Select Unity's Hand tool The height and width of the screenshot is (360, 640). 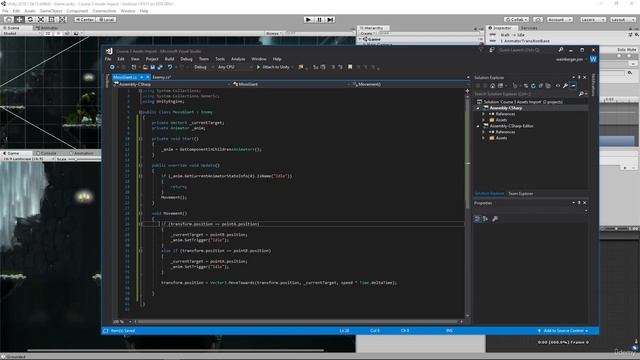coord(8,19)
